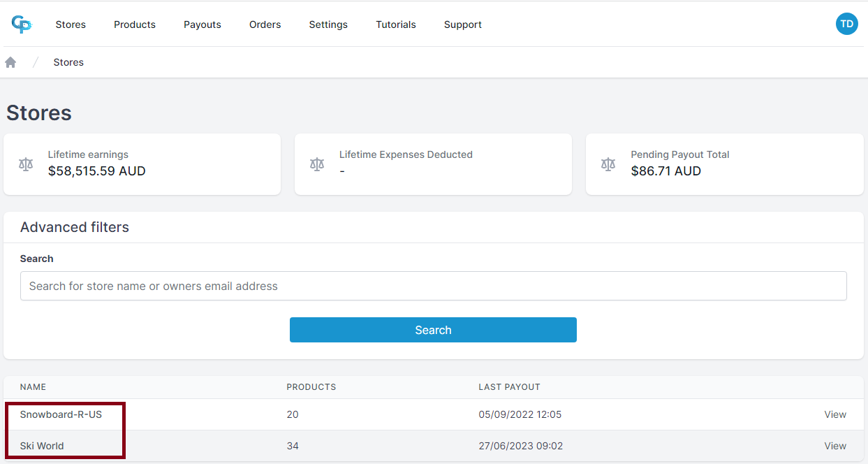Click the NAME column header

click(x=33, y=387)
